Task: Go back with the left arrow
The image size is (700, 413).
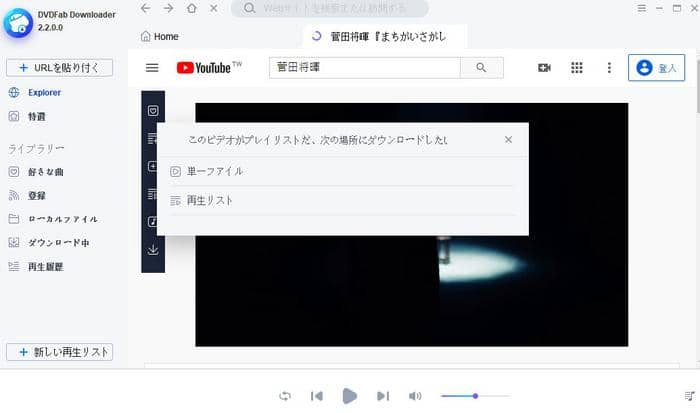Action: click(x=146, y=8)
